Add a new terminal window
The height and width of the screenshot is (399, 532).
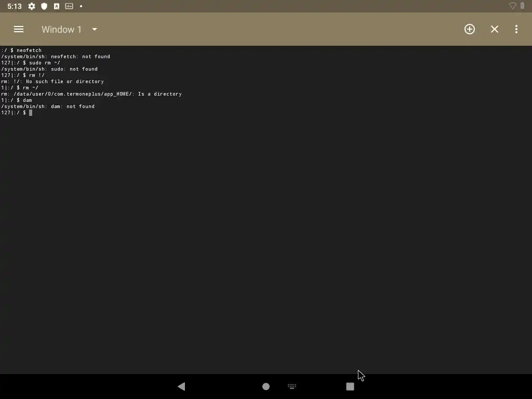(470, 29)
